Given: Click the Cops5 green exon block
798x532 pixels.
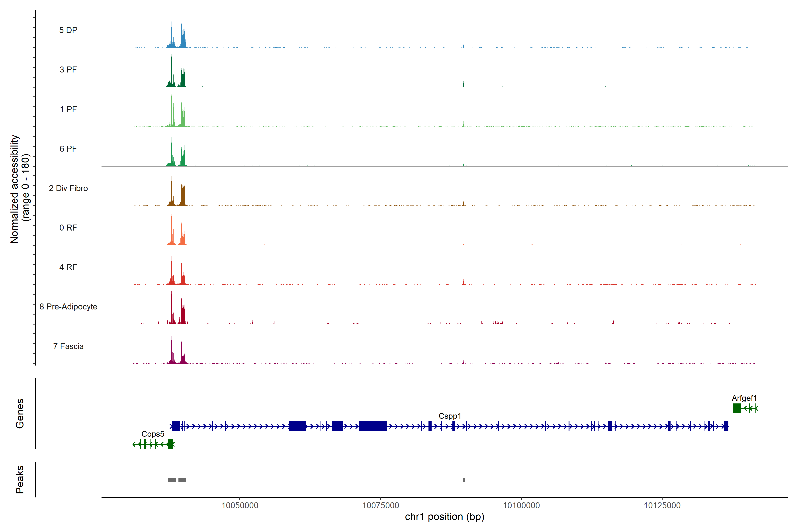Looking at the screenshot, I should point(171,444).
